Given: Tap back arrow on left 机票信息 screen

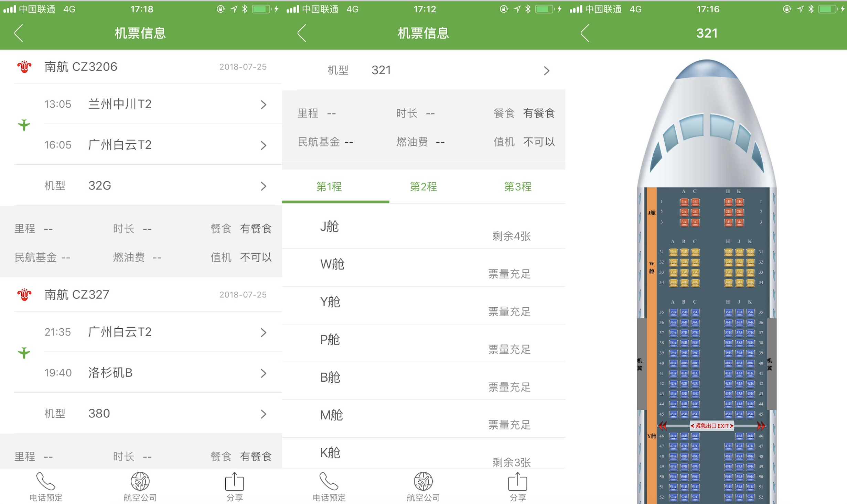Looking at the screenshot, I should pyautogui.click(x=19, y=33).
